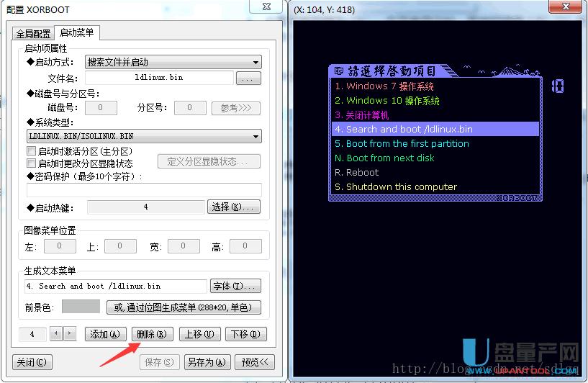The height and width of the screenshot is (383, 588).
Task: Edit the menu text '4. Search and boot /ldlinux.bin'
Action: click(115, 287)
